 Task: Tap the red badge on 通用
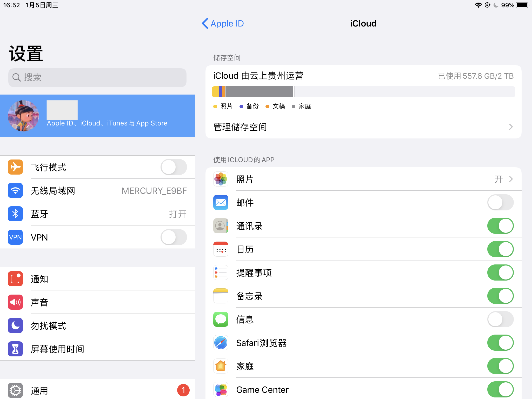[x=183, y=390]
